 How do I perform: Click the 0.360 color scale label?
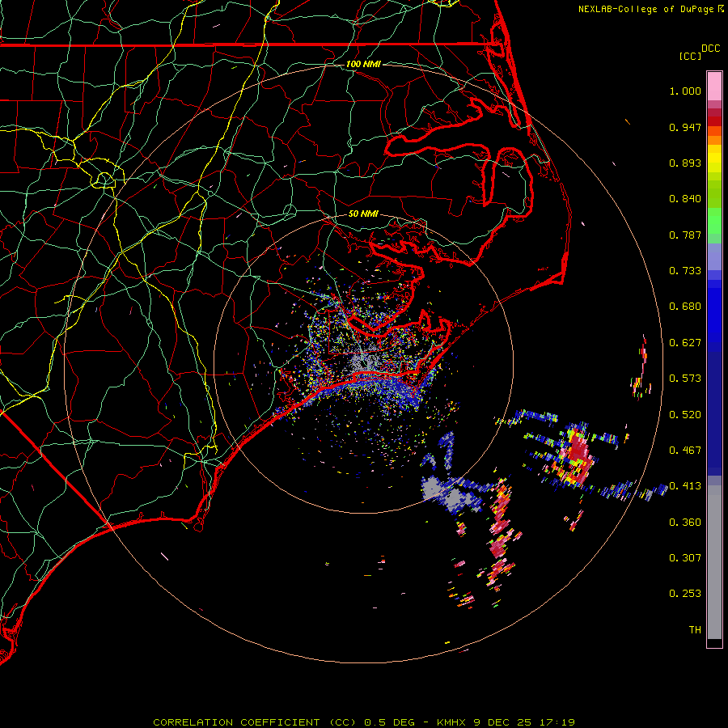click(x=685, y=523)
